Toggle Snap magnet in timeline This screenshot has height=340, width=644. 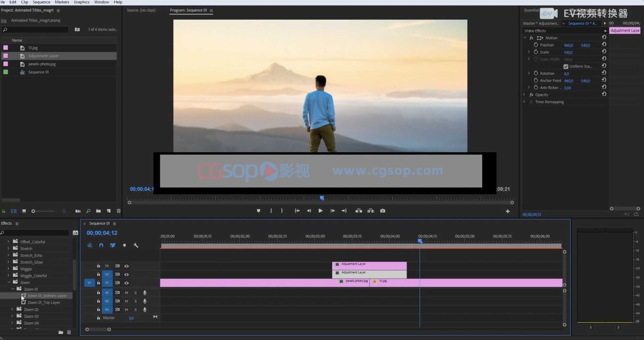point(101,245)
